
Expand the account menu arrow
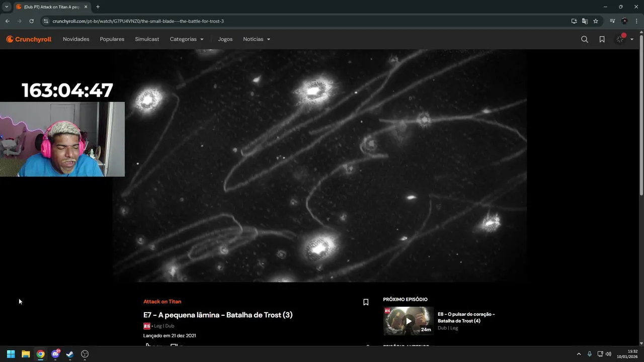[632, 39]
